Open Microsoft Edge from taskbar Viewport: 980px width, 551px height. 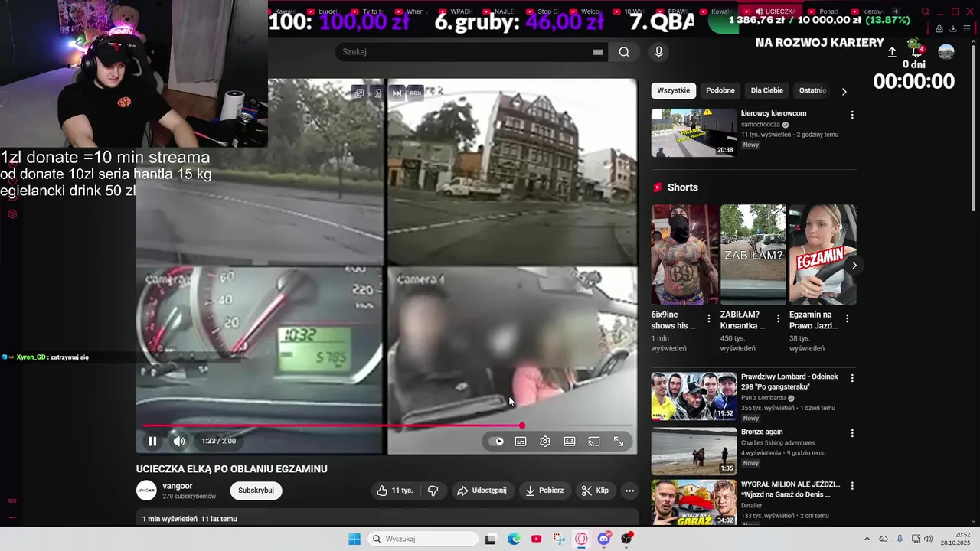514,539
